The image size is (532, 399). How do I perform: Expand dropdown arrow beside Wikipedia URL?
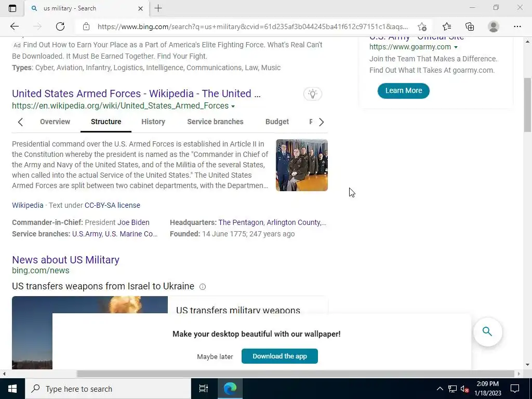pos(233,107)
